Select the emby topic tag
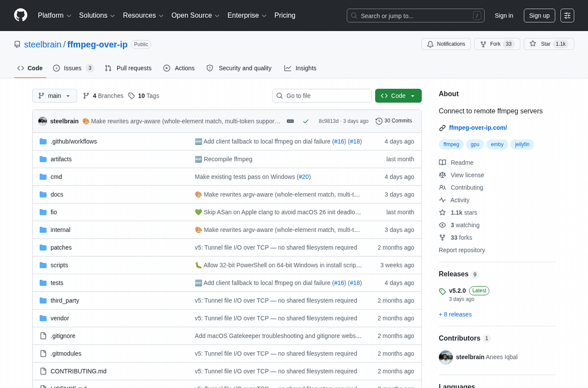Viewport: 588px width, 388px height. pyautogui.click(x=497, y=144)
